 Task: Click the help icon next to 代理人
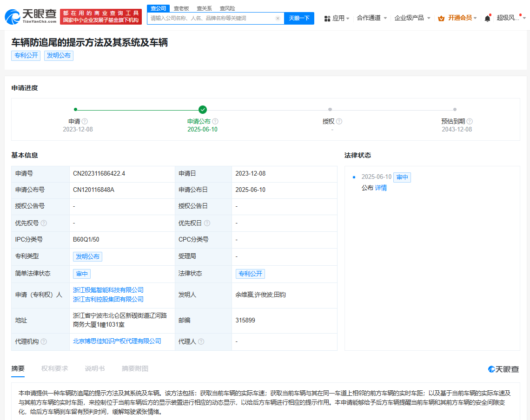(201, 341)
